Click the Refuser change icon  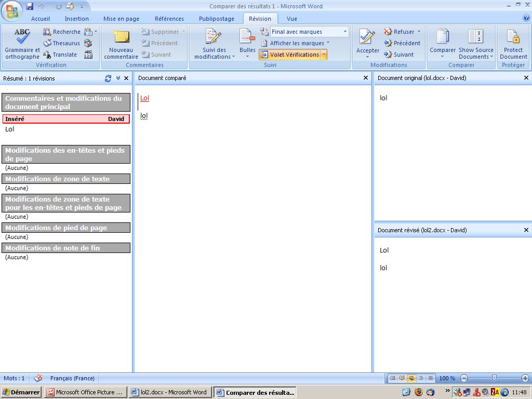click(399, 32)
